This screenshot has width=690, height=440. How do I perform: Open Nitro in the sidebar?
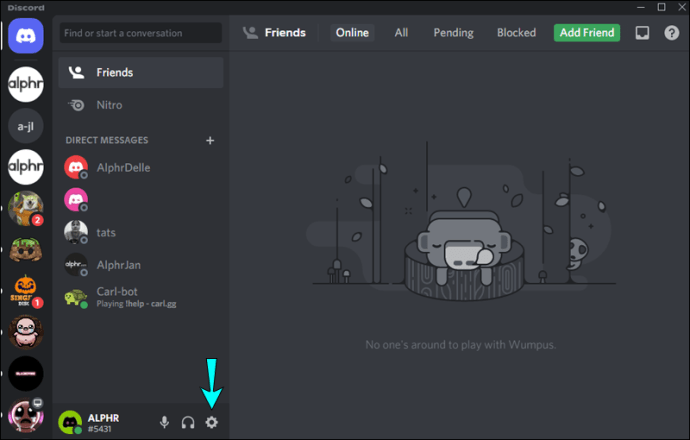click(x=141, y=105)
